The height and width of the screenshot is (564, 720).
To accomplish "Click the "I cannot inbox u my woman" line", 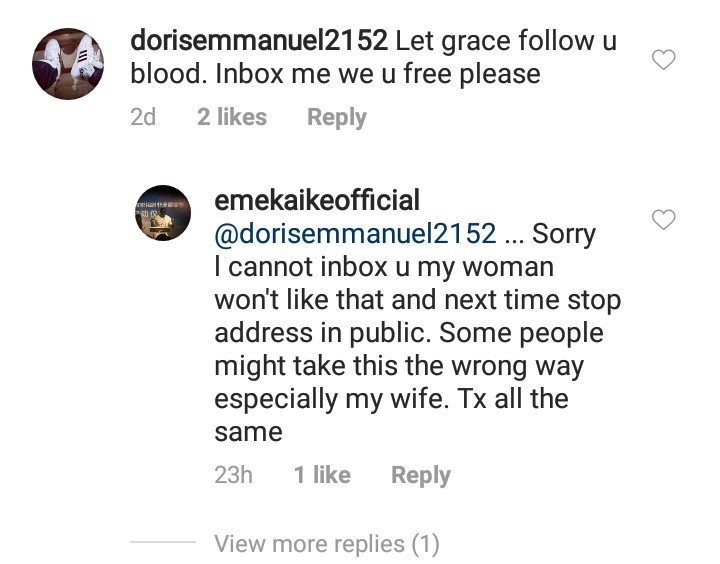I will pos(384,266).
